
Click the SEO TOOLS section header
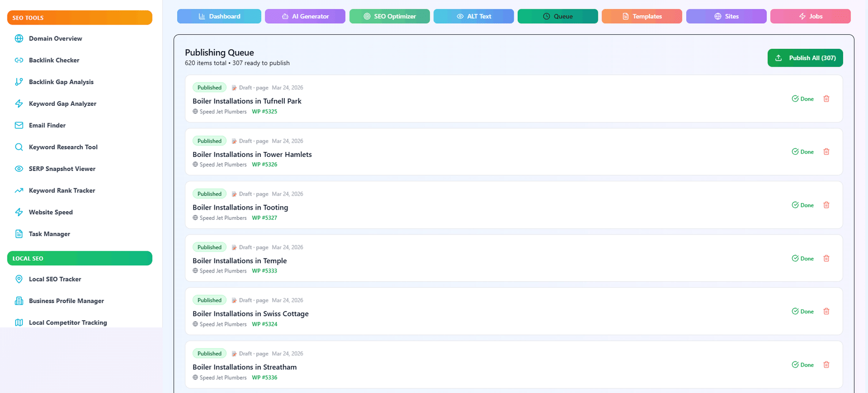pos(80,18)
